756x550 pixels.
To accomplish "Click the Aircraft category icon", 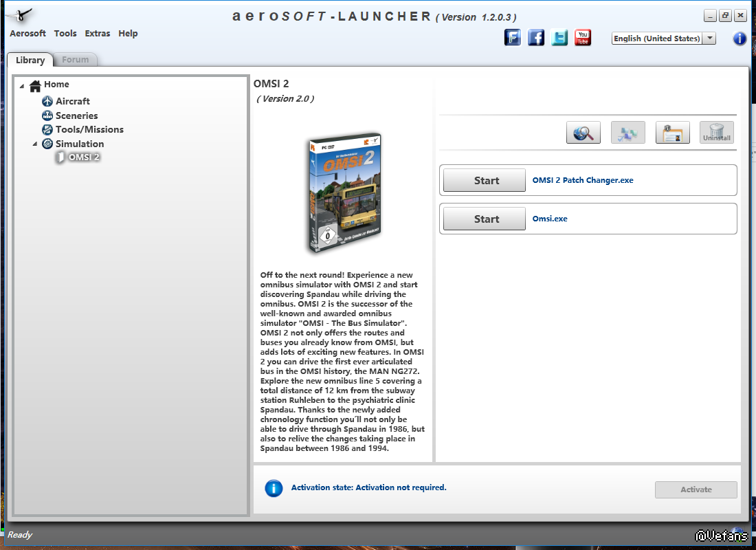I will coord(47,101).
